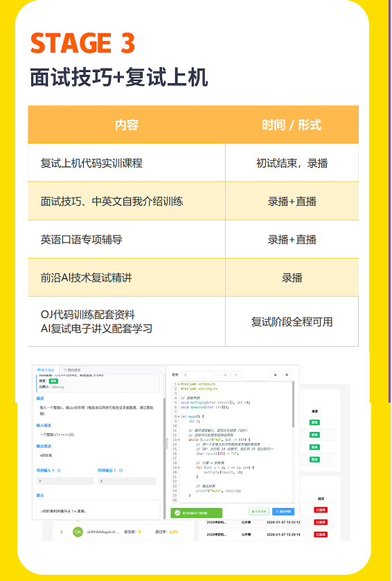Image resolution: width=392 pixels, height=581 pixels.
Task: Click the STAGE 3 orange heading
Action: click(82, 43)
